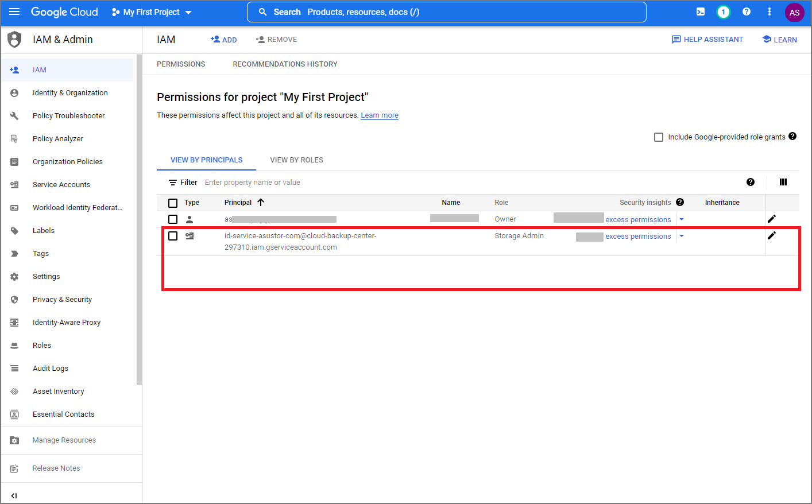This screenshot has height=504, width=812.
Task: Select all principals header checkbox
Action: tap(173, 203)
